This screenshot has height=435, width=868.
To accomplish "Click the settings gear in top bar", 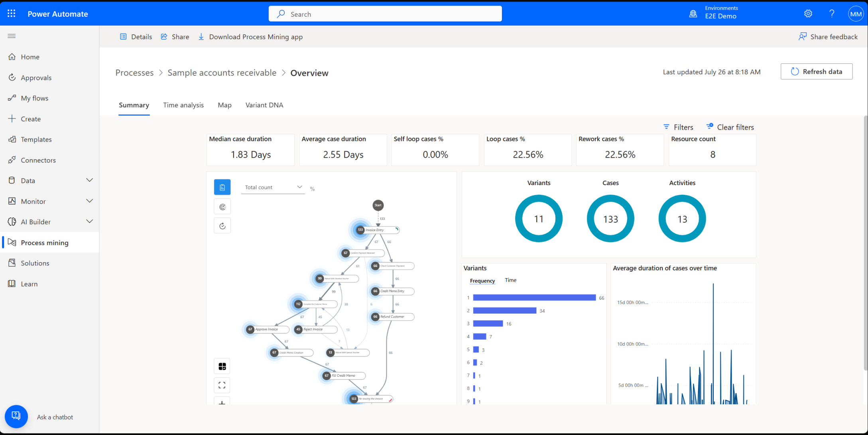I will click(x=808, y=13).
